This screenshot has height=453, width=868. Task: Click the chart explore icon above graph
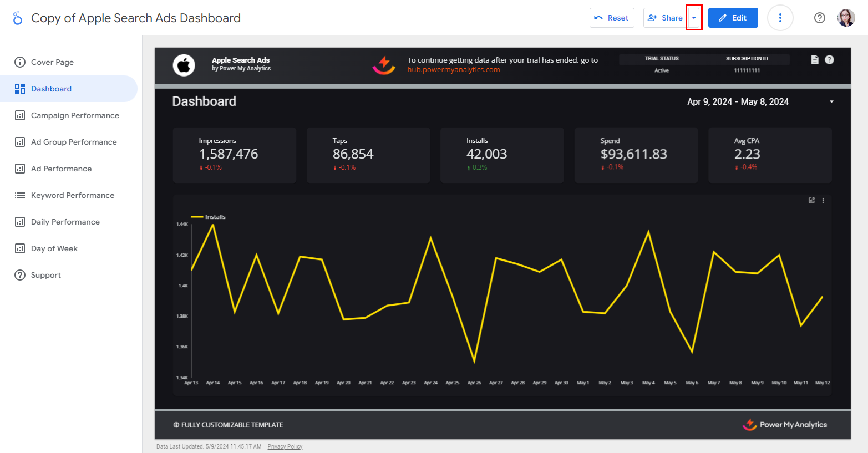[x=811, y=201]
